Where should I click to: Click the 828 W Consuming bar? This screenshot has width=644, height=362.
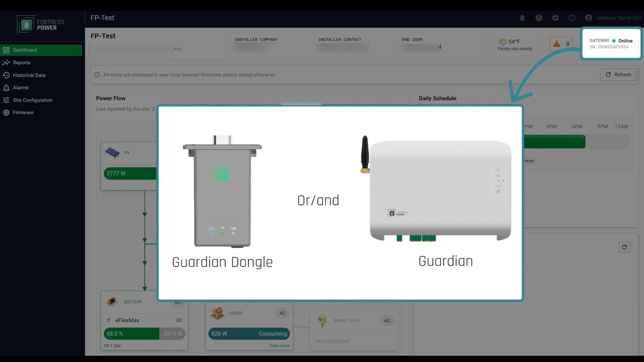click(249, 334)
